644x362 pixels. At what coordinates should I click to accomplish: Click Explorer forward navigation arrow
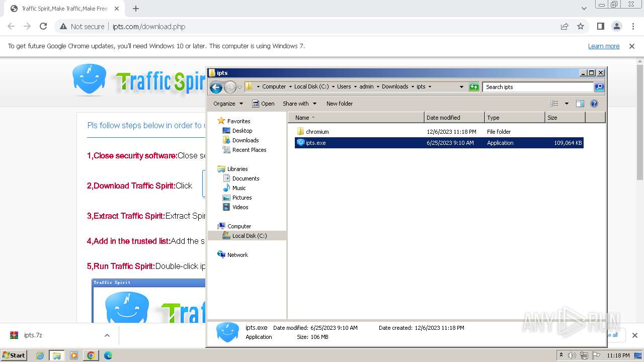230,87
